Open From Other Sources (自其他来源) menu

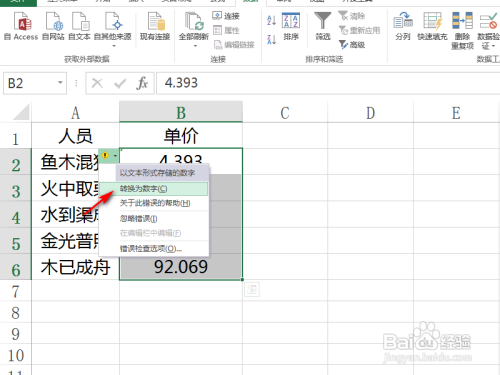[x=113, y=29]
